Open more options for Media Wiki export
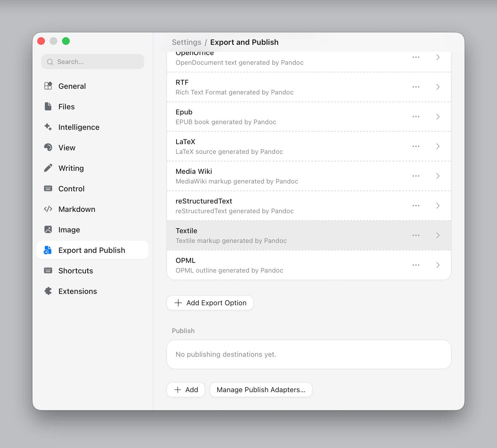This screenshot has height=448, width=497. click(x=416, y=176)
